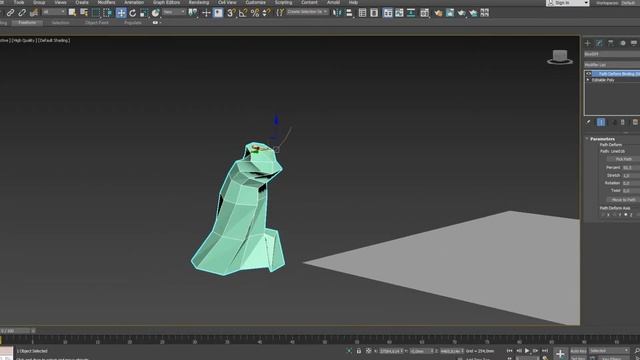Toggle Angle Snap
The width and height of the screenshot is (640, 360).
[243, 13]
